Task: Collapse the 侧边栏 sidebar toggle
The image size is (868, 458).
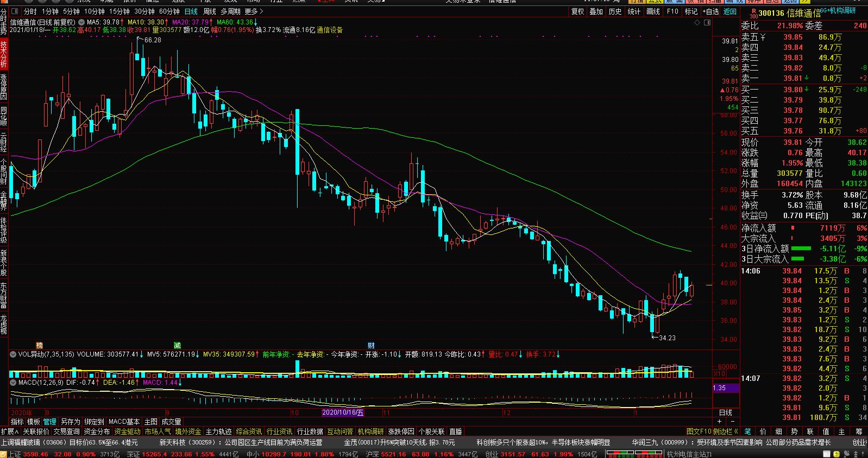Action: (x=726, y=431)
